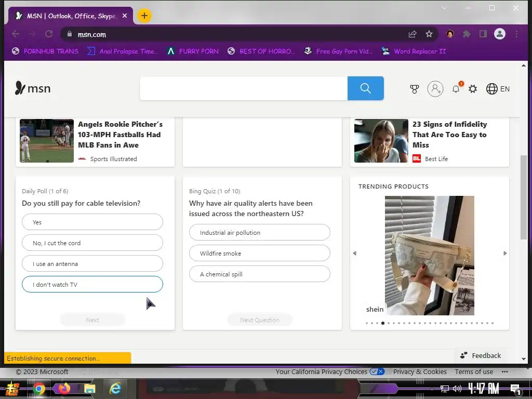
Task: Open taskbar volume control
Action: pyautogui.click(x=457, y=389)
